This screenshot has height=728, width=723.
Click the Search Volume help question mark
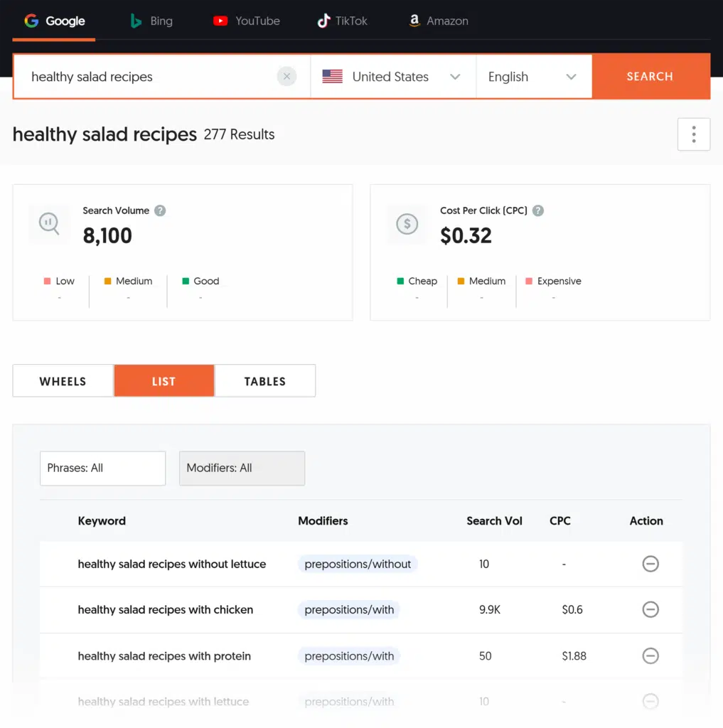click(160, 210)
